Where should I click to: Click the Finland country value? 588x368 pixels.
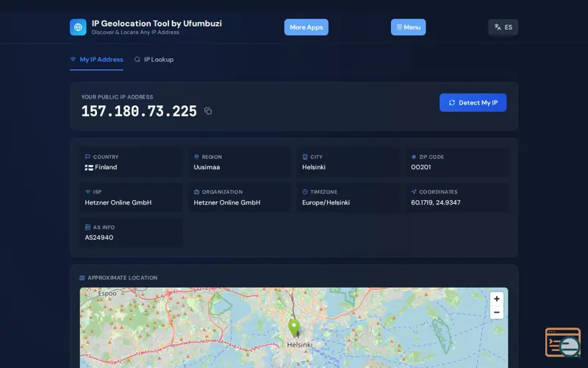[x=106, y=167]
